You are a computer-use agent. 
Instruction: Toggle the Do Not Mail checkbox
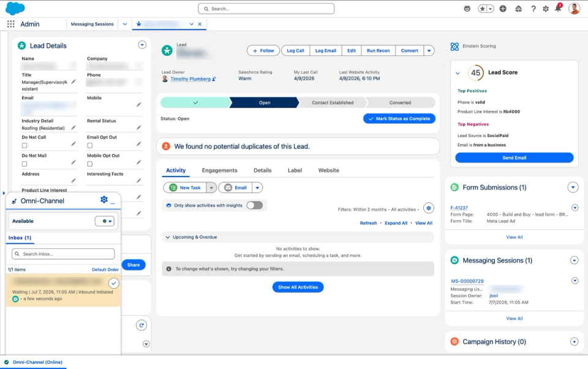tap(24, 164)
